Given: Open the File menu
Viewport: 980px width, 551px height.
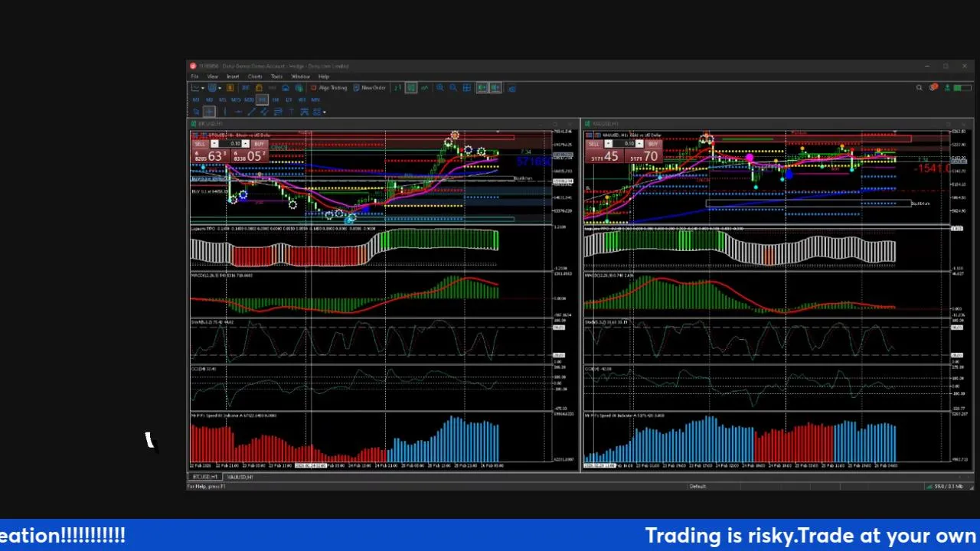Looking at the screenshot, I should [194, 77].
